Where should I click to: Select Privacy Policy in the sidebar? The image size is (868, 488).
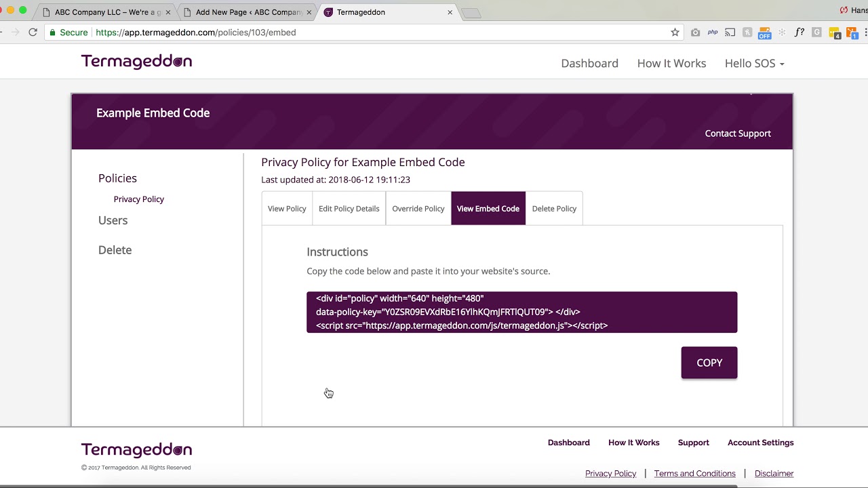coord(139,199)
